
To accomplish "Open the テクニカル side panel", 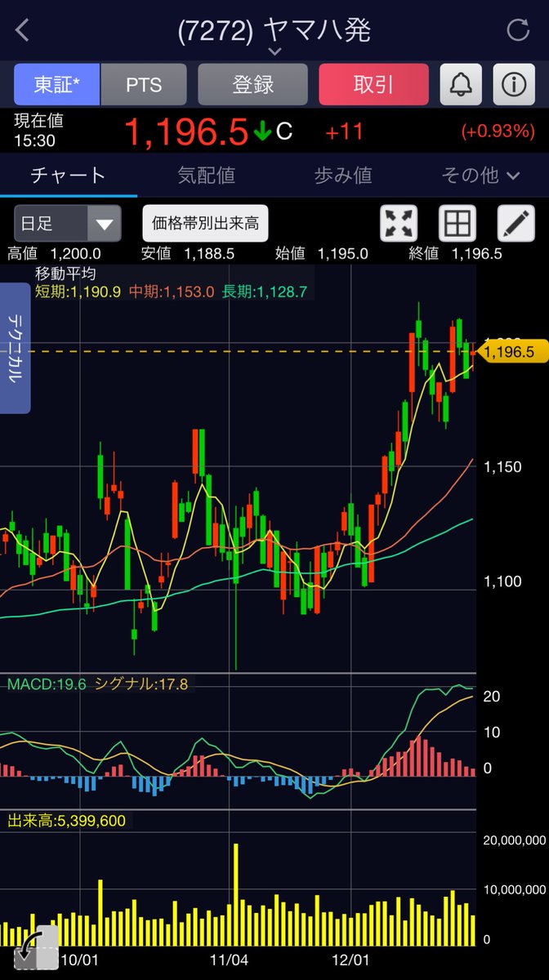I will pos(16,348).
